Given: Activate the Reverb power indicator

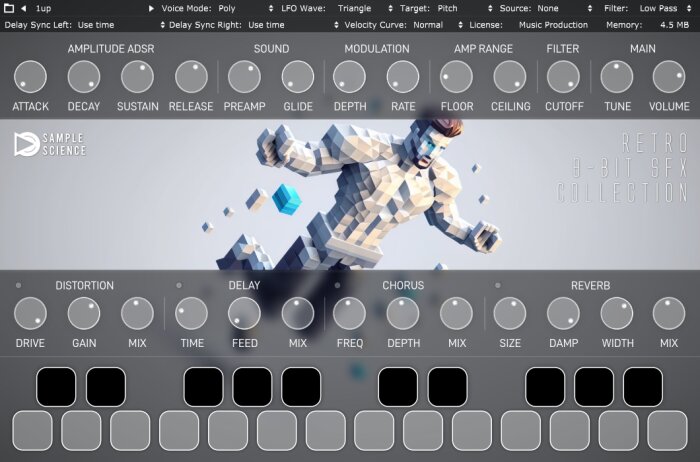Looking at the screenshot, I should pyautogui.click(x=498, y=285).
